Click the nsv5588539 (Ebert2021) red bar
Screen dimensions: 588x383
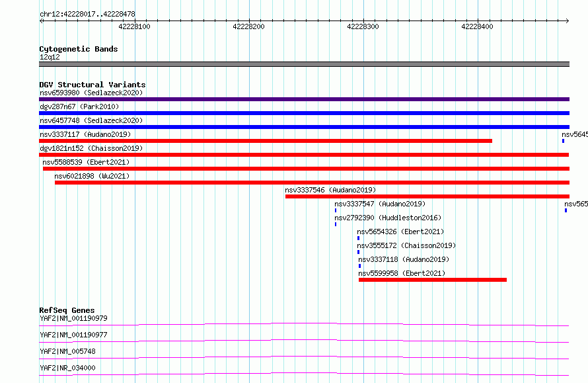(306, 169)
